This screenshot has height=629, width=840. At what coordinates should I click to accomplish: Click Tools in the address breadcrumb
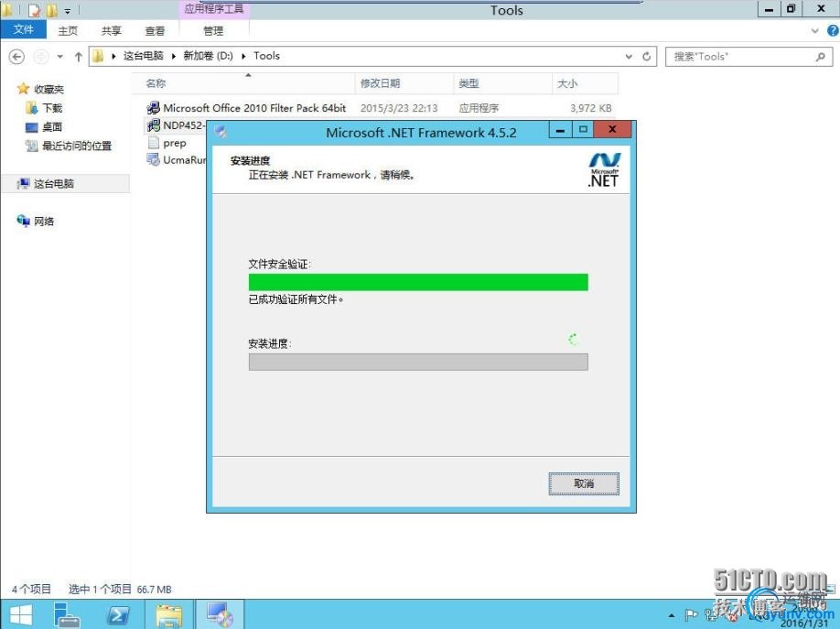tap(267, 56)
